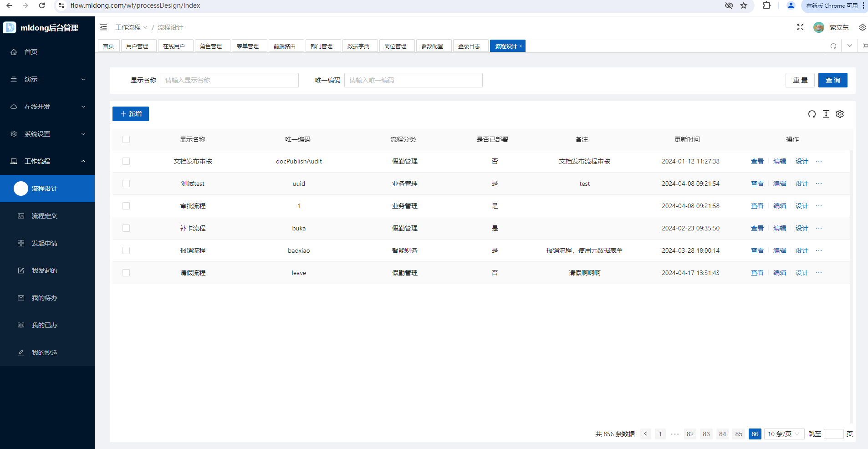Go to page 1 in pagination

pos(660,434)
